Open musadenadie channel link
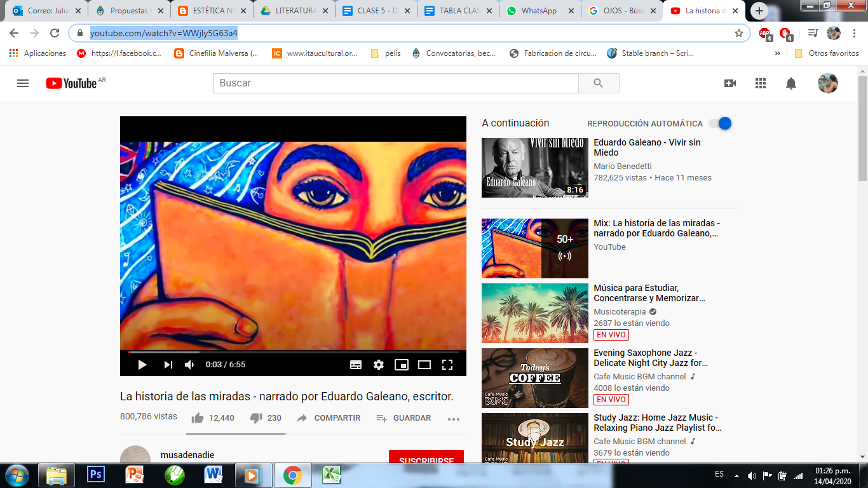Screen dimensions: 868x488 click(x=187, y=455)
